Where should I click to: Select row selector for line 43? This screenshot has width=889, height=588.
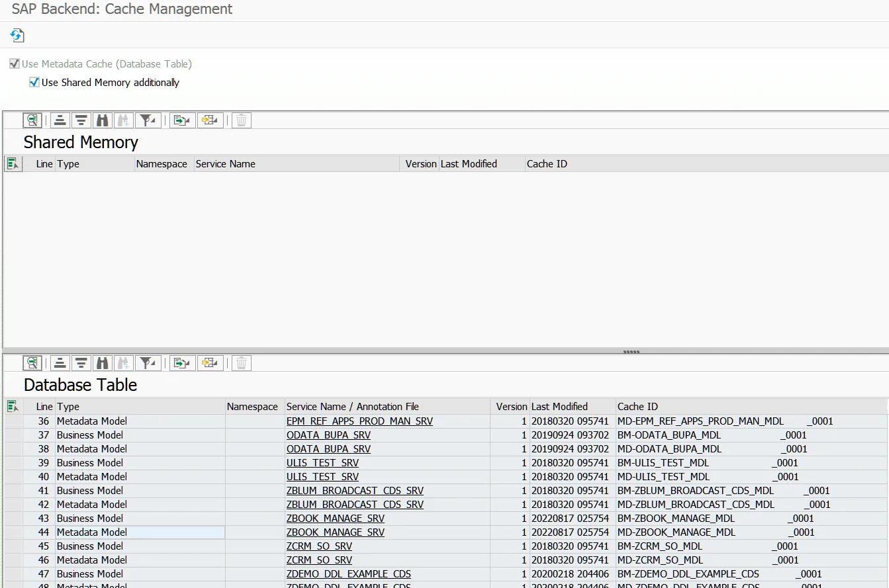pos(13,519)
